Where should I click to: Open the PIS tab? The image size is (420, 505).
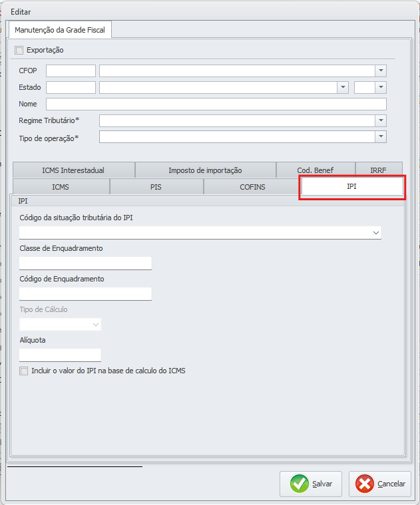[x=156, y=187]
